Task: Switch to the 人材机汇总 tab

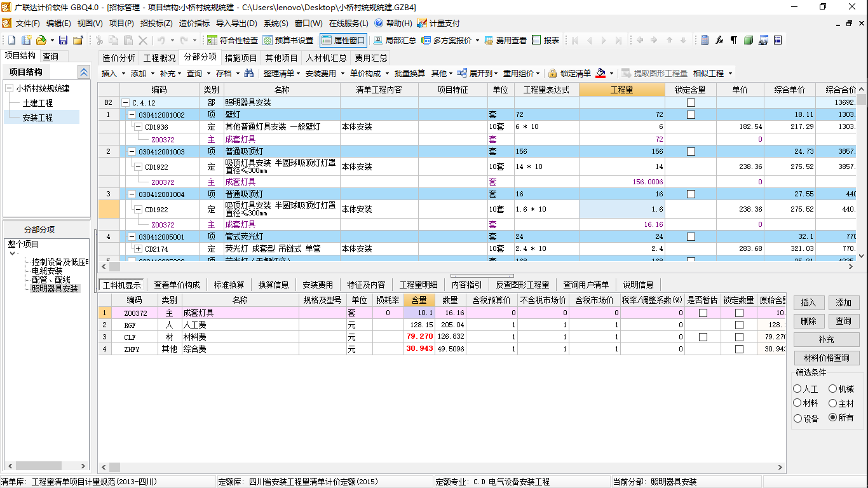Action: pos(326,58)
